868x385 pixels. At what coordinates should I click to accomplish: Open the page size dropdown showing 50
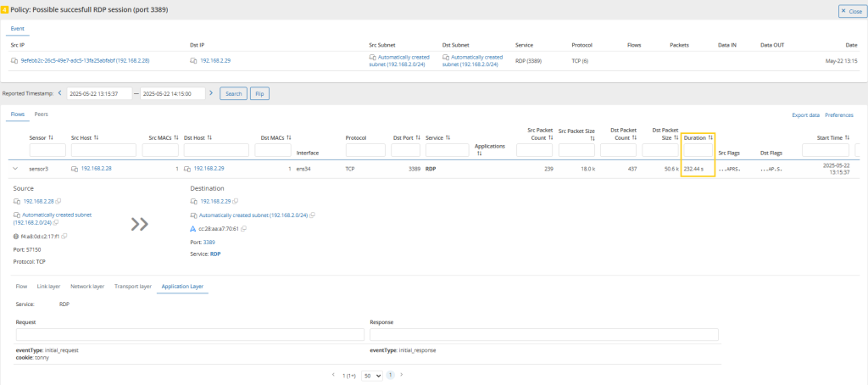pyautogui.click(x=371, y=375)
